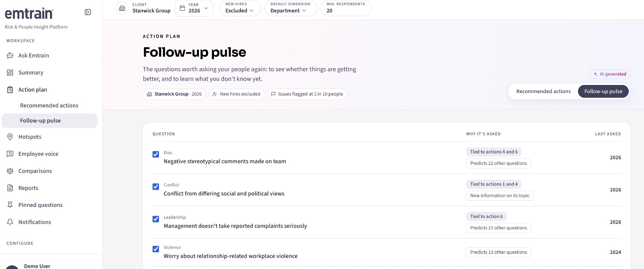
Task: Open the Year 2026 dropdown
Action: pos(194,8)
